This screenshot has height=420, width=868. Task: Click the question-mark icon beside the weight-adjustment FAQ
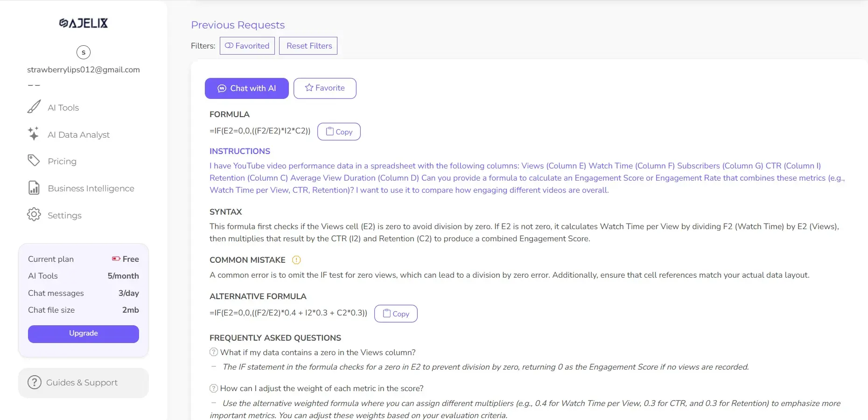tap(213, 388)
